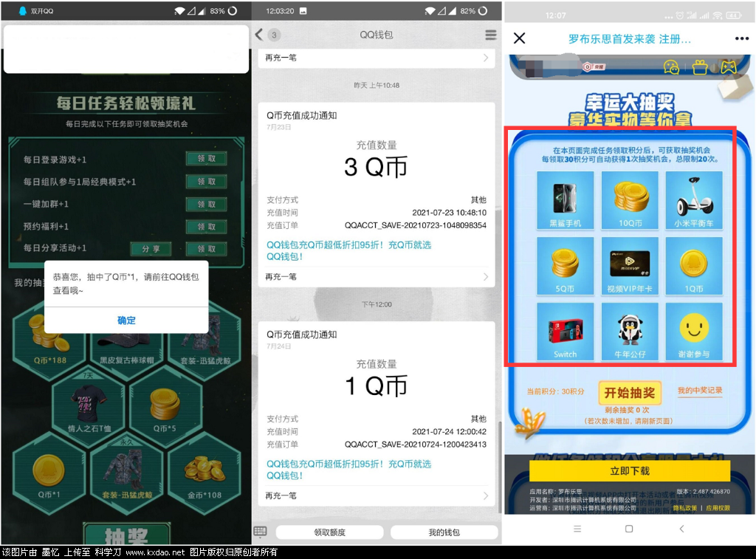Tap the WeChat icon in the Roblox page header

tap(671, 67)
